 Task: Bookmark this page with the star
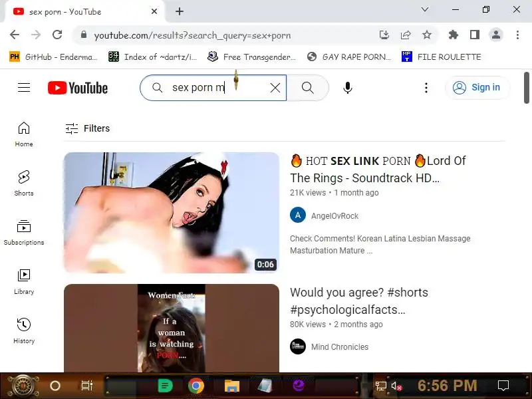(427, 35)
